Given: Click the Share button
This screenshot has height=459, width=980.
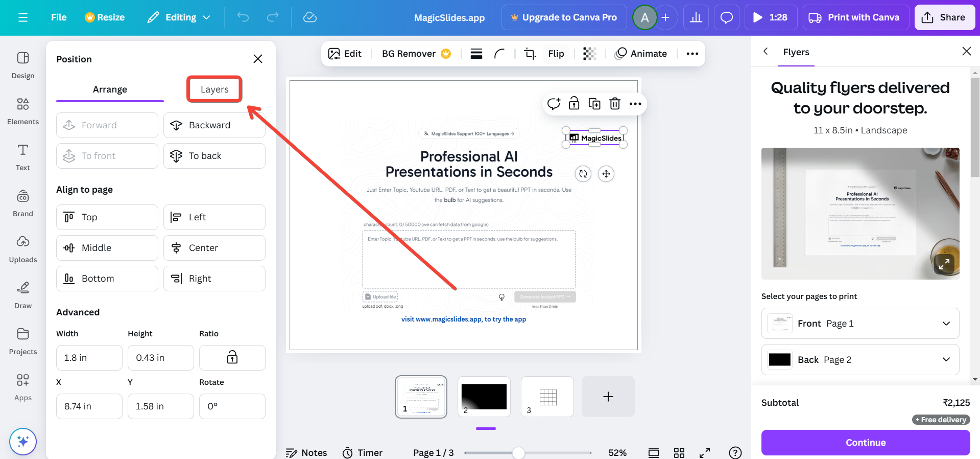Looking at the screenshot, I should pyautogui.click(x=944, y=17).
